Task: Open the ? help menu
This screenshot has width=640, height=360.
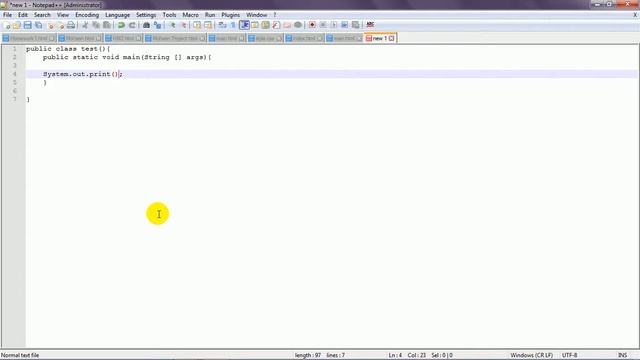Action: (275, 15)
